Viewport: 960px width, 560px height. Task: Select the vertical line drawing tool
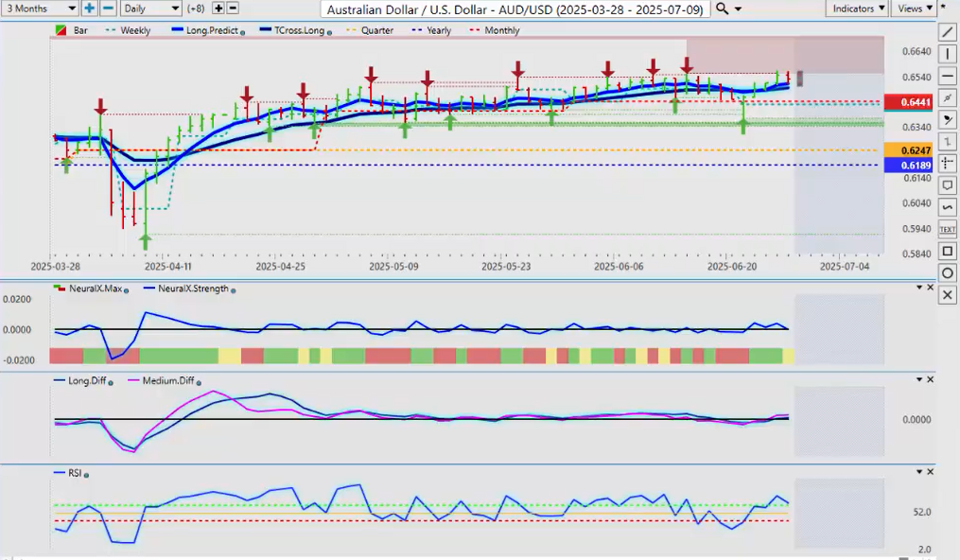tap(949, 54)
